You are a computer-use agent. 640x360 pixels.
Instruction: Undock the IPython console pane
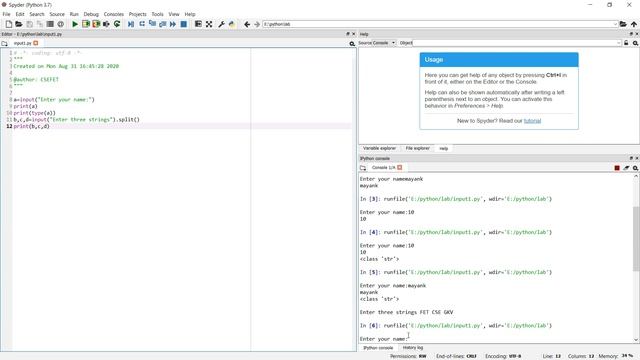click(x=631, y=158)
